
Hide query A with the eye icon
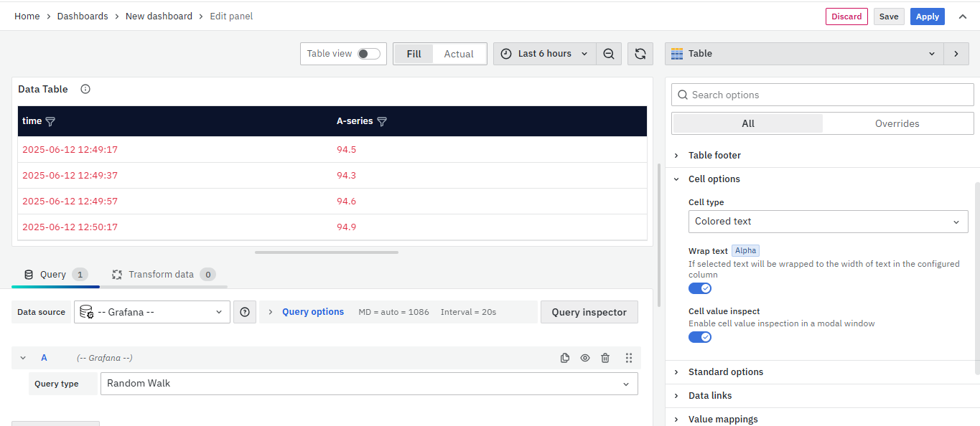pyautogui.click(x=585, y=358)
